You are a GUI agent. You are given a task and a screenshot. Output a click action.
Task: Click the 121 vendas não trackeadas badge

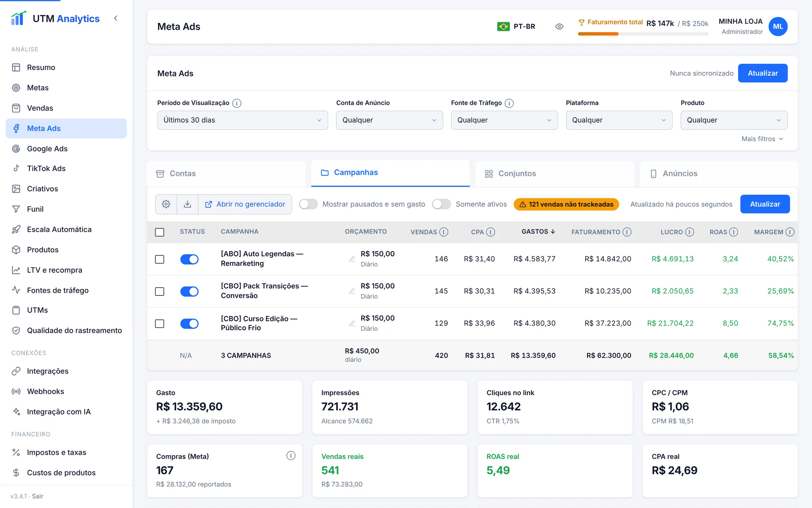point(566,204)
